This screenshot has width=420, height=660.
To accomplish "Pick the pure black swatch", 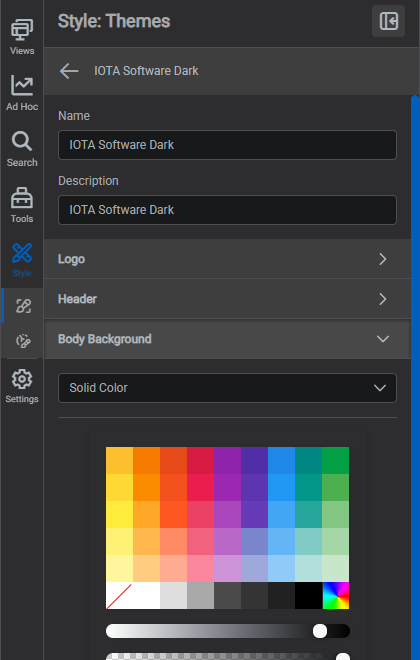I will click(308, 596).
